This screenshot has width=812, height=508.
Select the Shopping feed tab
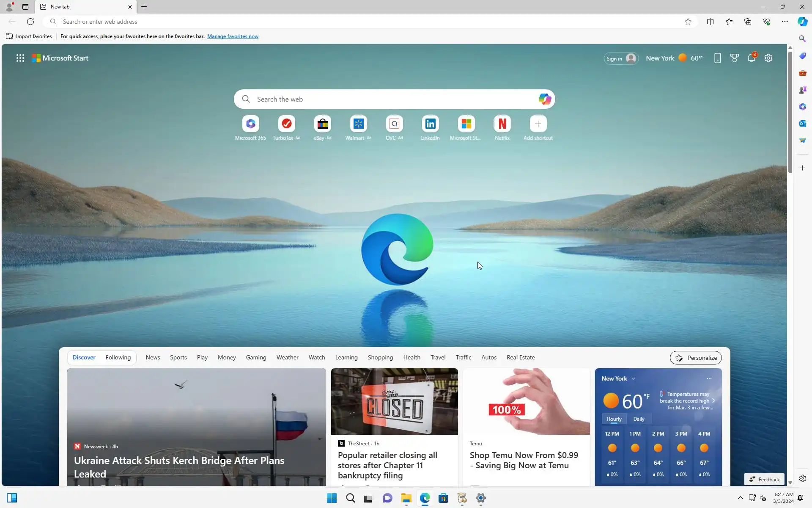pyautogui.click(x=380, y=357)
